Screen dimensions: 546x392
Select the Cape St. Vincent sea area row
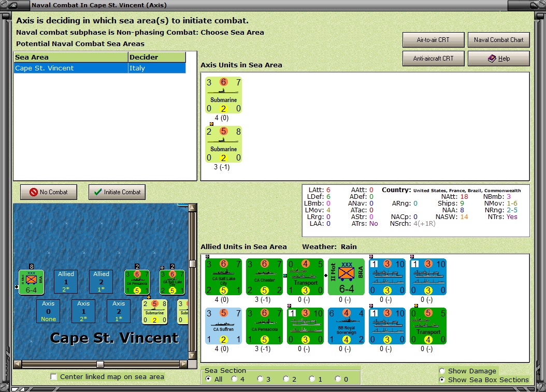[x=99, y=68]
